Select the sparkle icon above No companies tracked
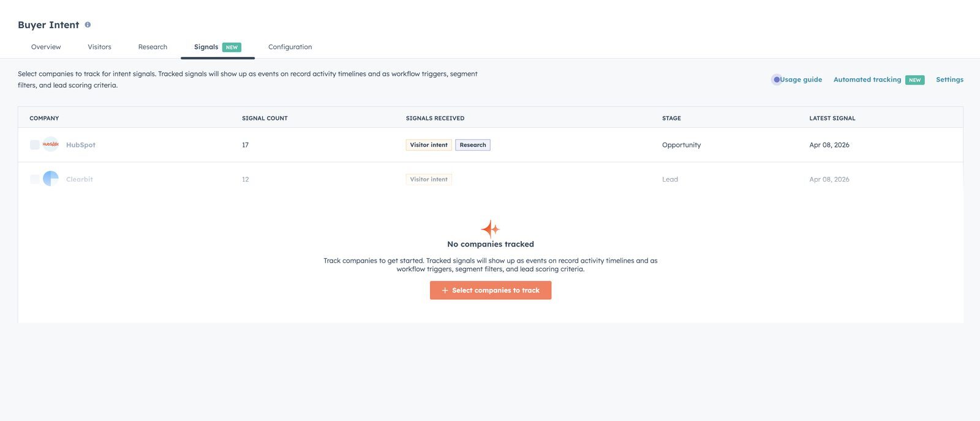 point(490,229)
